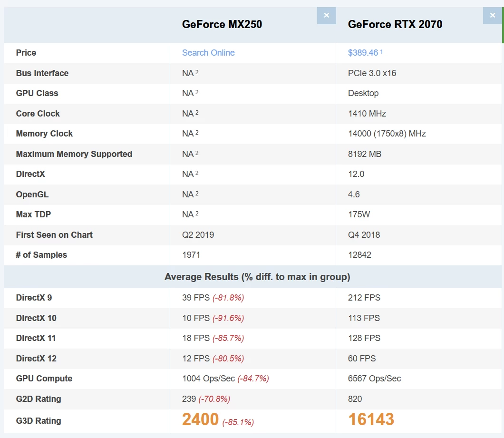
Task: Click the 12842 samples value
Action: [359, 255]
